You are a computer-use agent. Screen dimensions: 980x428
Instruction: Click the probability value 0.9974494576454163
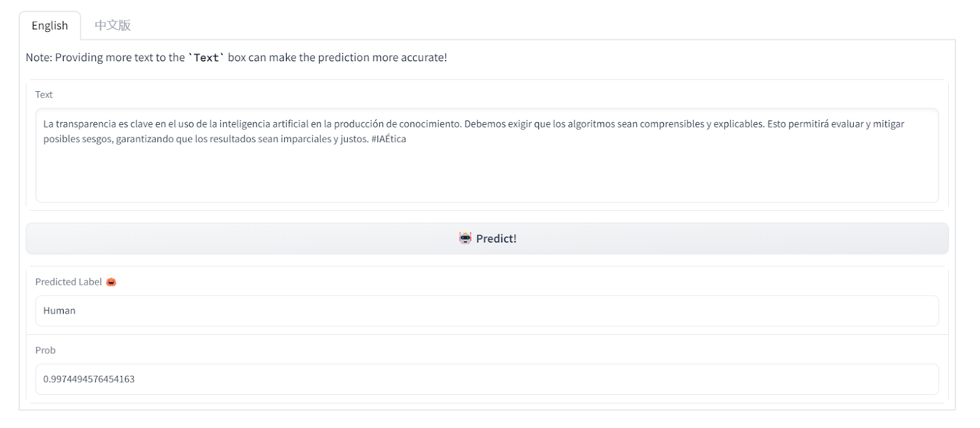tap(89, 379)
